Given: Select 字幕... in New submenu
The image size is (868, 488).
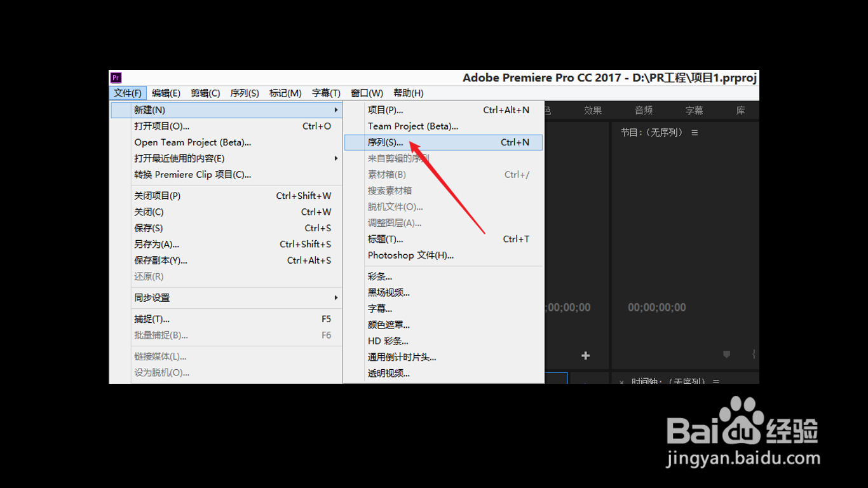Looking at the screenshot, I should pyautogui.click(x=444, y=309).
